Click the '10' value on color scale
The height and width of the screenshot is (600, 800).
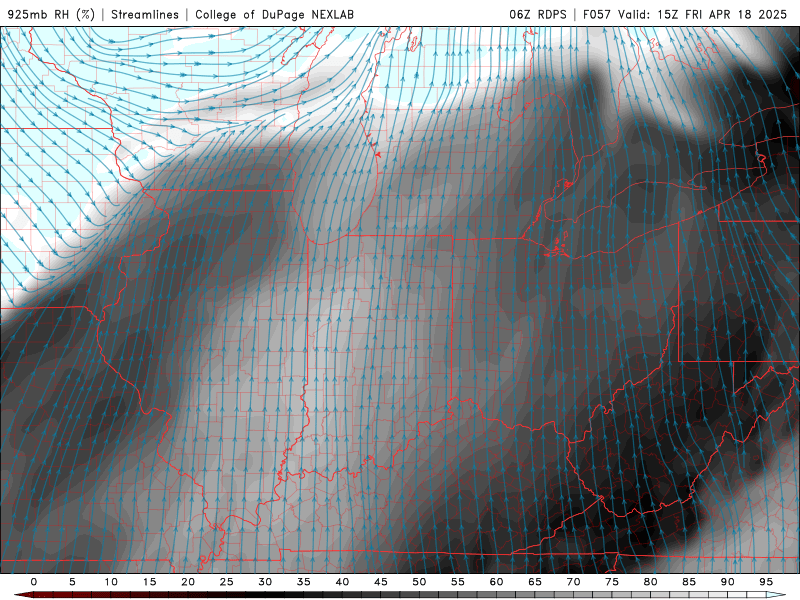click(111, 582)
